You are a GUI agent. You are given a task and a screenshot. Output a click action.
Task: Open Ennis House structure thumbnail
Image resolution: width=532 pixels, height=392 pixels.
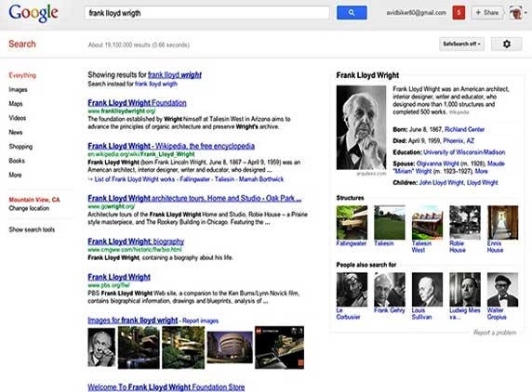(502, 223)
